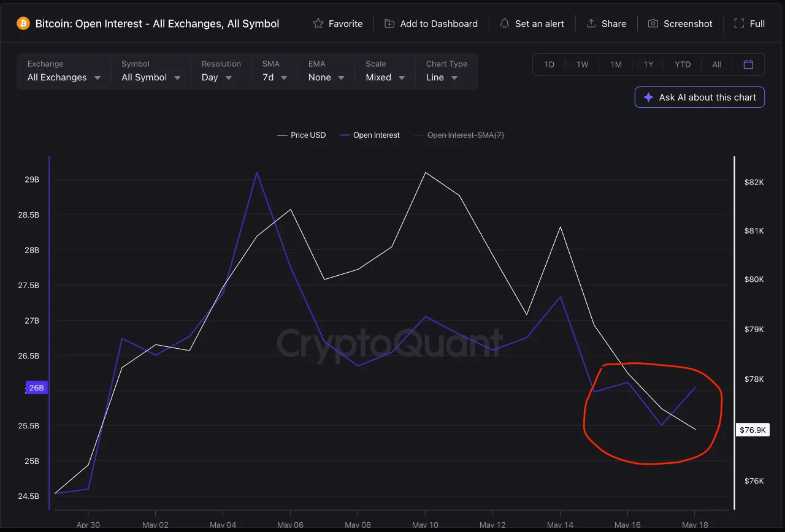Click the Share upload icon
Screen dimensions: 785x532
pyautogui.click(x=591, y=23)
